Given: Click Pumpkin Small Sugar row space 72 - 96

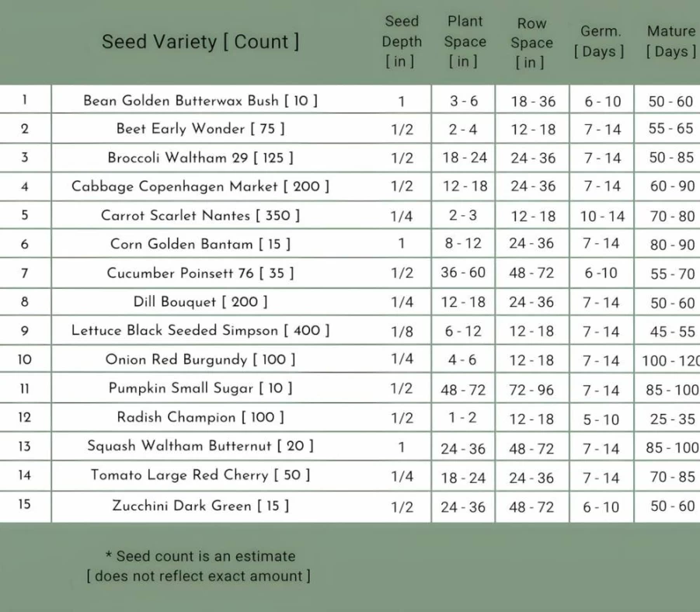Looking at the screenshot, I should [x=531, y=390].
